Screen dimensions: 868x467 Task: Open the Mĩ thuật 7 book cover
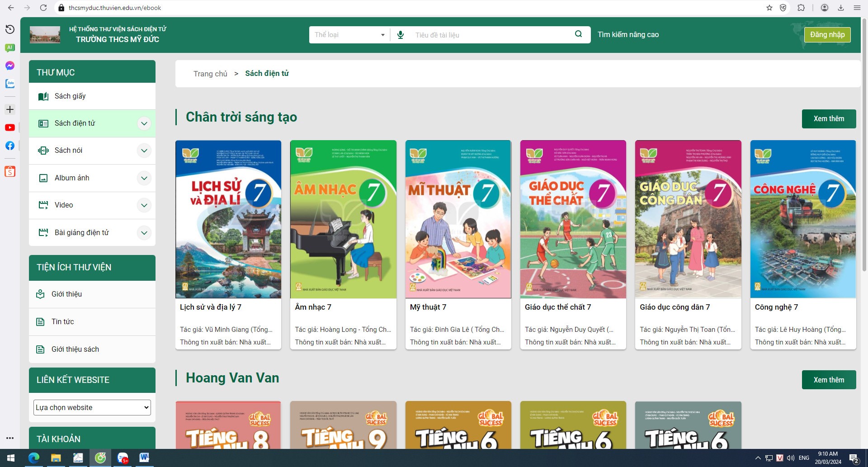pos(458,219)
